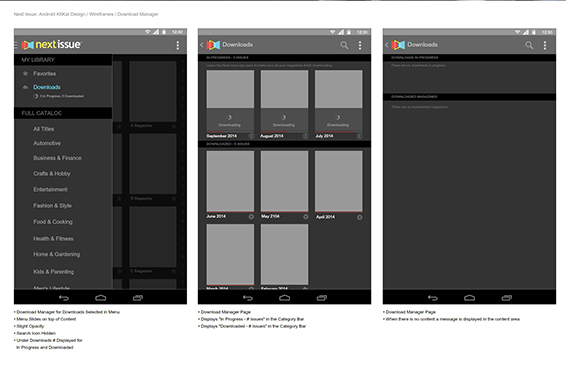Click Downloads title on middle screen header

click(x=238, y=45)
